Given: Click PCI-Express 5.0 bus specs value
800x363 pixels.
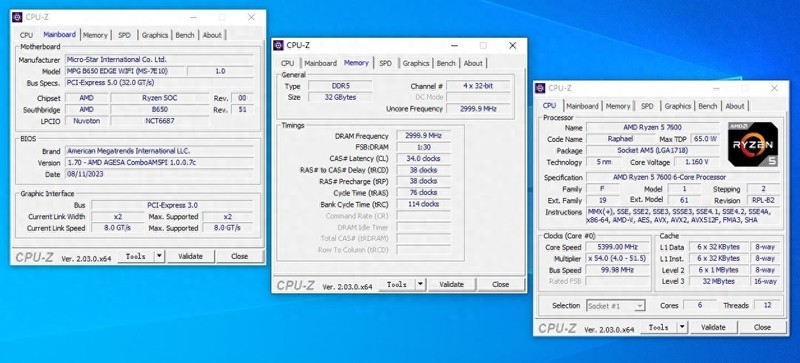Looking at the screenshot, I should (x=159, y=82).
